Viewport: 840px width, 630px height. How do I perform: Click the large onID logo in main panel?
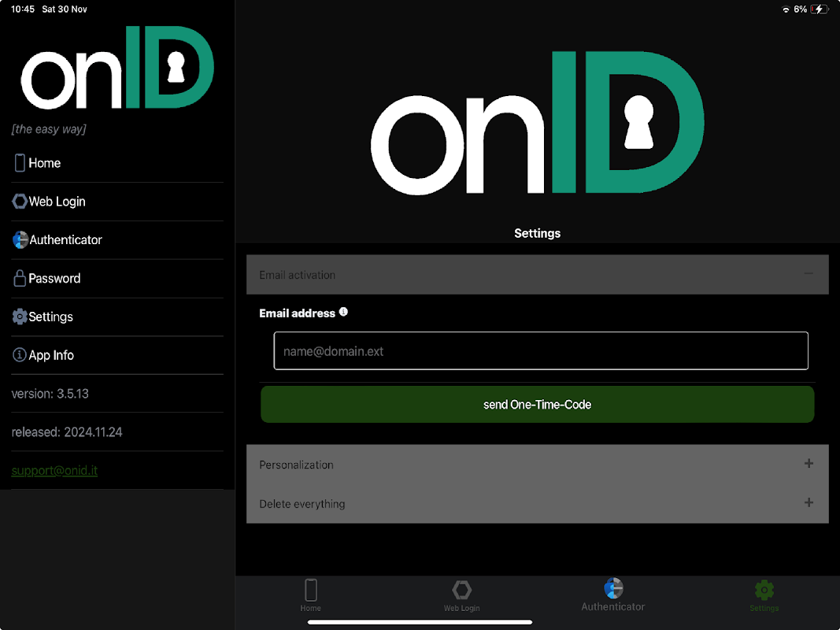[538, 123]
